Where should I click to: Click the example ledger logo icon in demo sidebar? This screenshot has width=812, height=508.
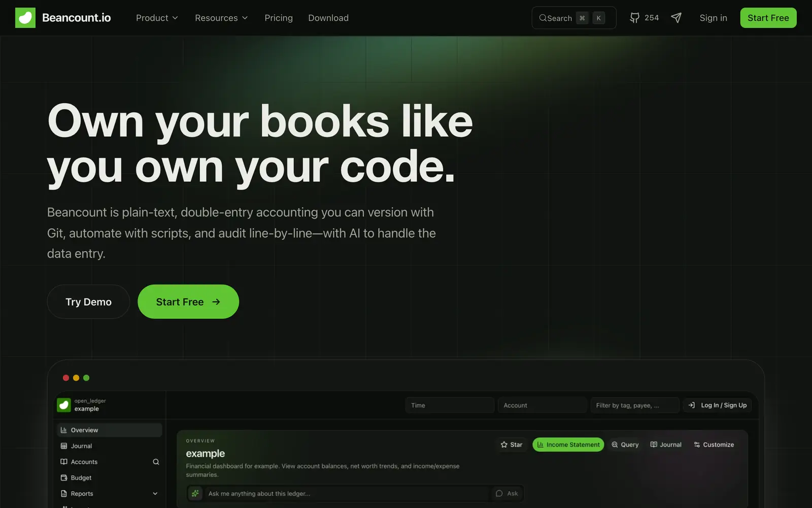point(64,405)
